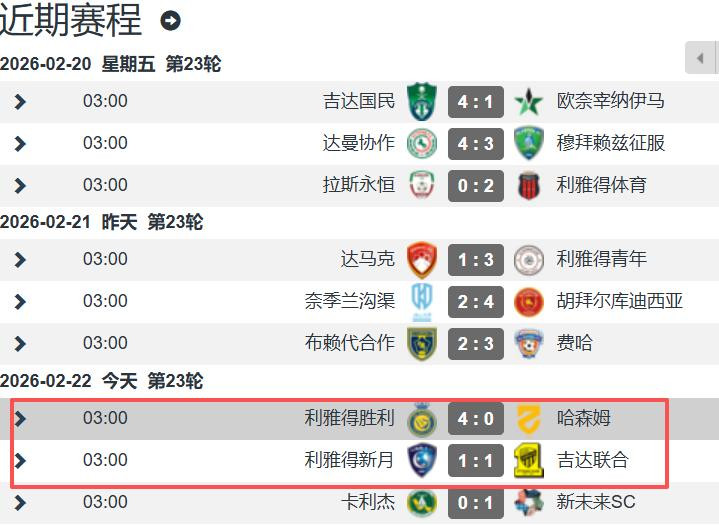719x525 pixels.
Task: Click the 利雅得胜利 team crest
Action: pyautogui.click(x=422, y=418)
